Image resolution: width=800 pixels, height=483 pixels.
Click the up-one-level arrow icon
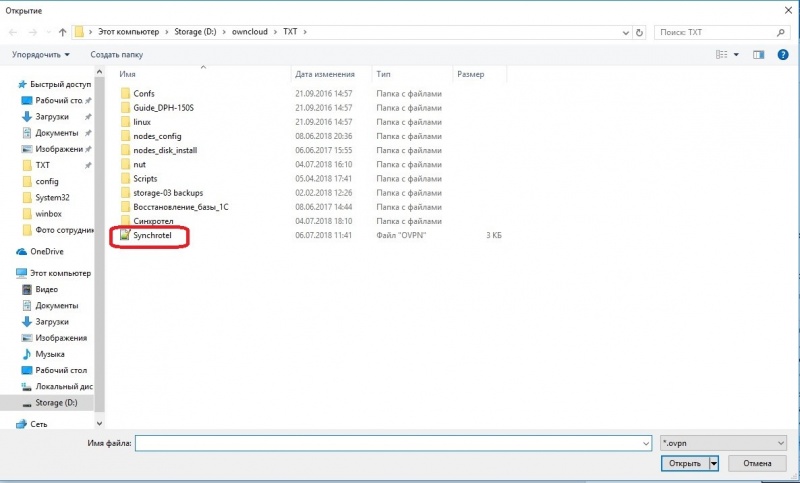tap(62, 32)
